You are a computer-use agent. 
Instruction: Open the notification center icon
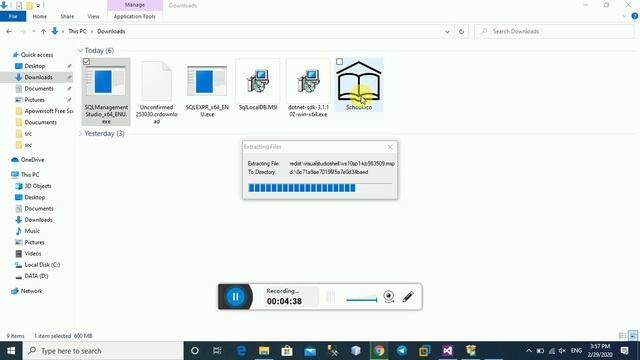click(625, 351)
